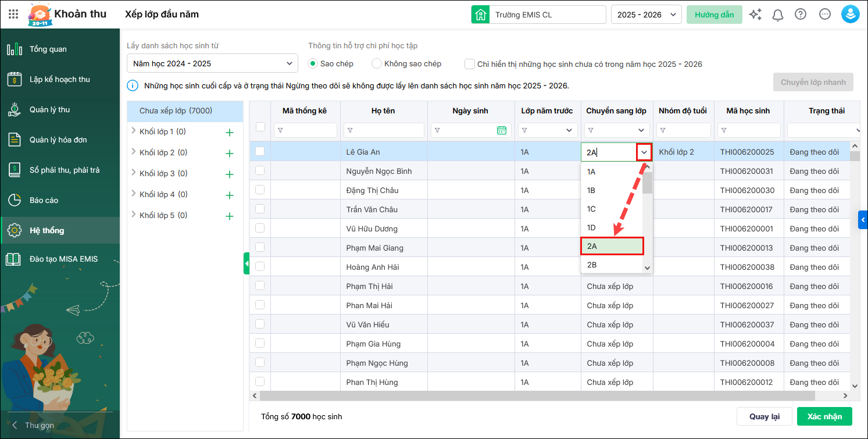
Task: Open the app launcher grid icon
Action: click(13, 15)
